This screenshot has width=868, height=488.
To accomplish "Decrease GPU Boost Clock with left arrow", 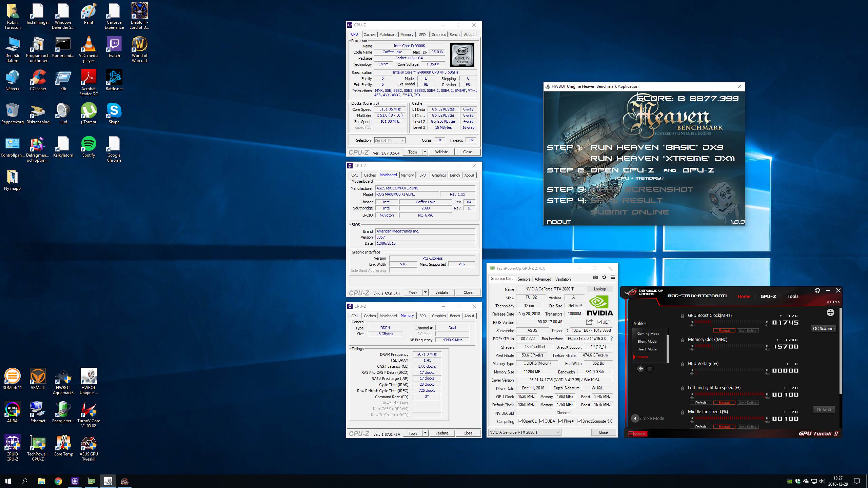I will pyautogui.click(x=692, y=322).
